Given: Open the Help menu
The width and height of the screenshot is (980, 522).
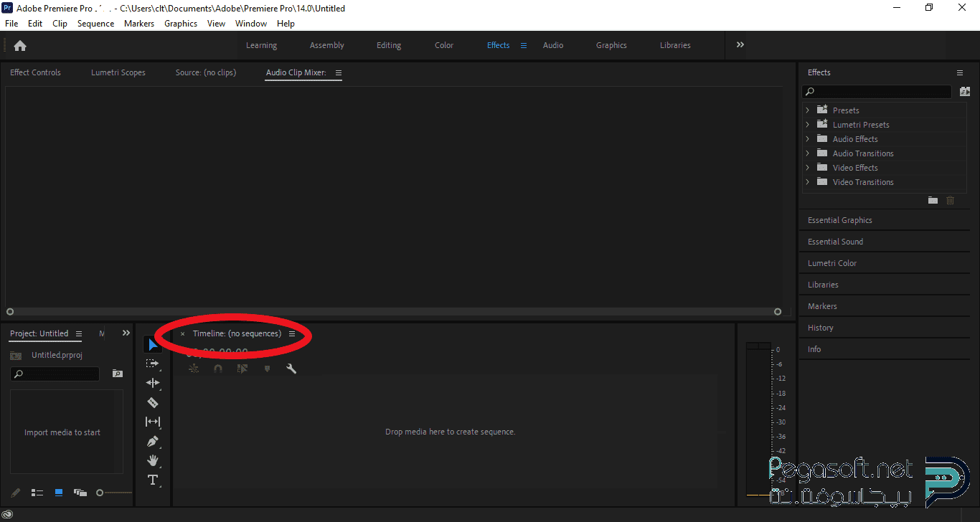Looking at the screenshot, I should tap(286, 24).
